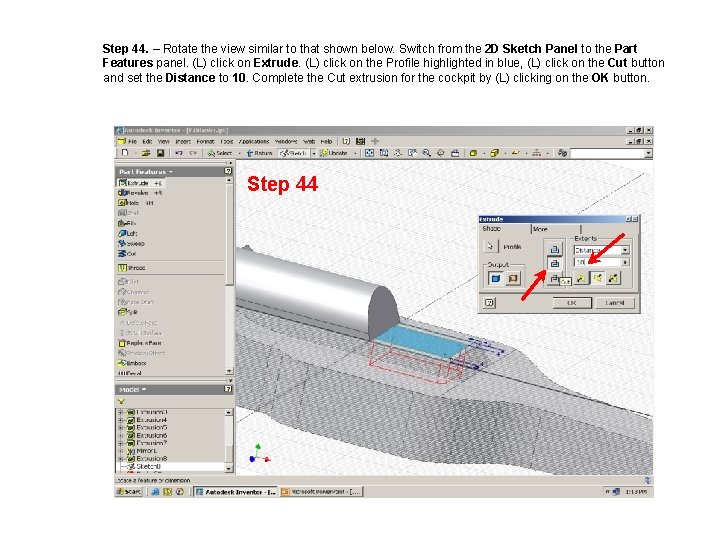Open the Insert menu
720x540 pixels.
click(183, 141)
